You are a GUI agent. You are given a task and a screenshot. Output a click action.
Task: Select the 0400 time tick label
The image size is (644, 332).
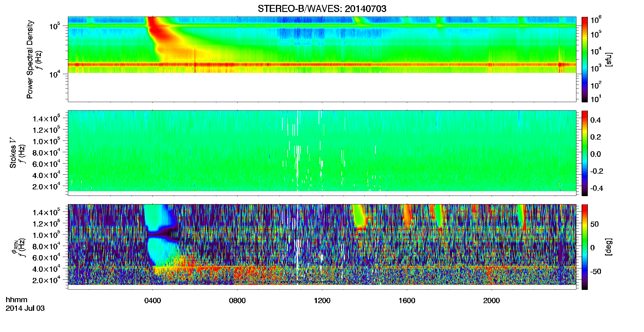[153, 301]
